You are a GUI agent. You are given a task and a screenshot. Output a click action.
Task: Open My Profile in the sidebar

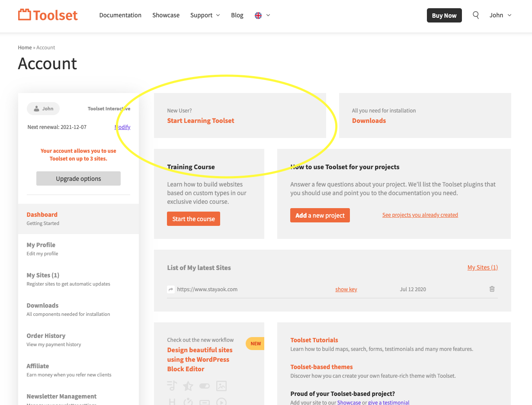tap(78, 249)
